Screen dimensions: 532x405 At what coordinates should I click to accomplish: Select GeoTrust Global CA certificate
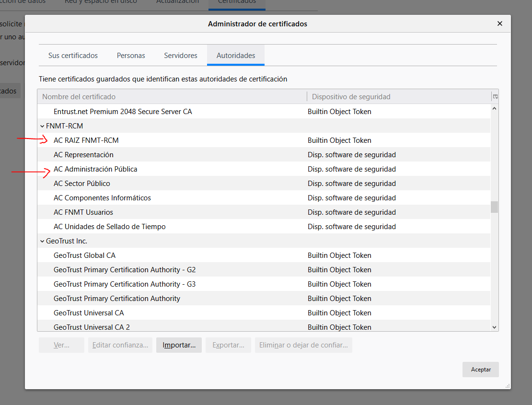coord(264,255)
